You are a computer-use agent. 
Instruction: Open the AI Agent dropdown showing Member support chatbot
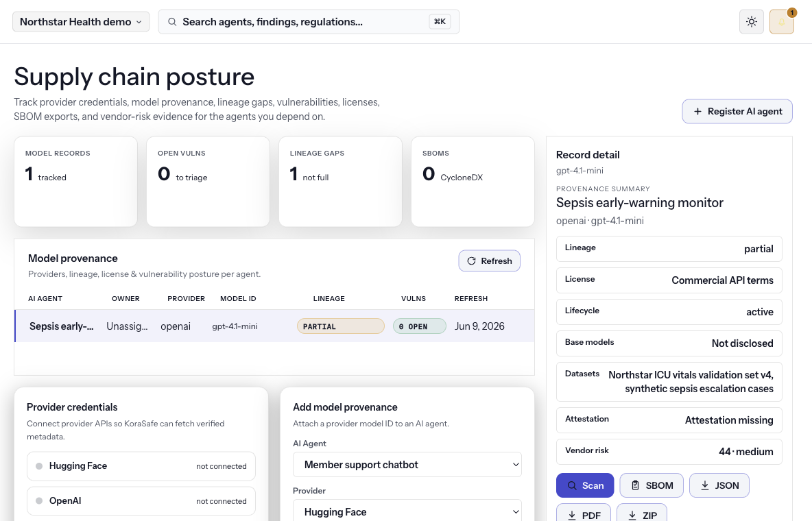[407, 465]
